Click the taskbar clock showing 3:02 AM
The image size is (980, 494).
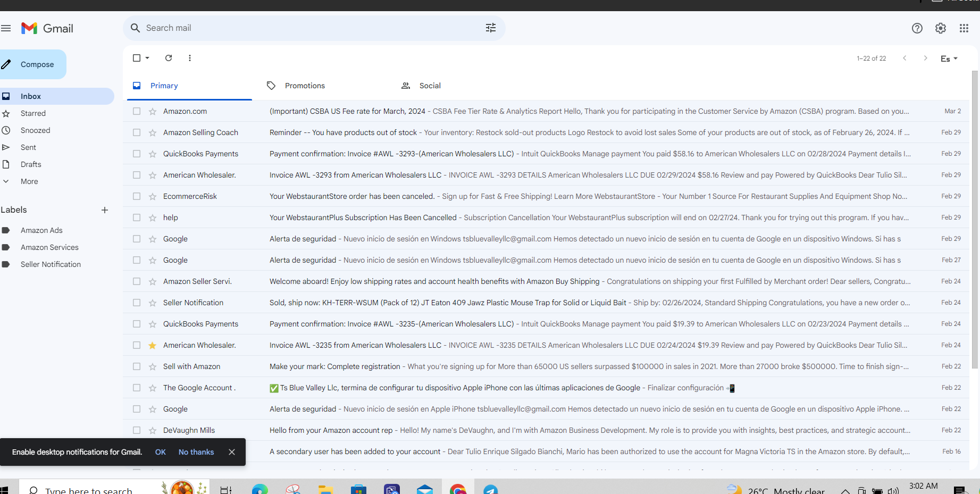[x=923, y=486]
